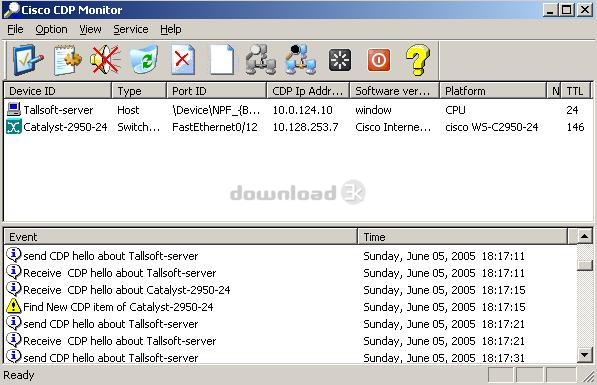597x385 pixels.
Task: Click the red power button icon
Action: click(378, 60)
